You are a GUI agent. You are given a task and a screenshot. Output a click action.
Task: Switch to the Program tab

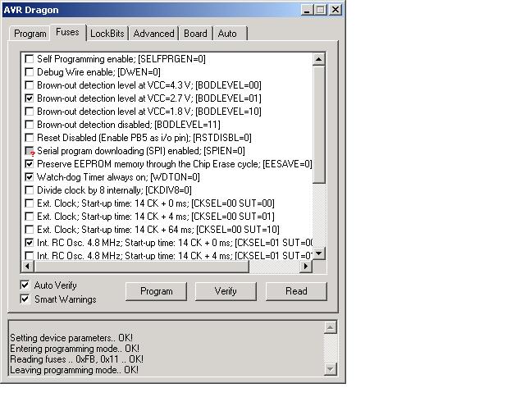click(30, 34)
